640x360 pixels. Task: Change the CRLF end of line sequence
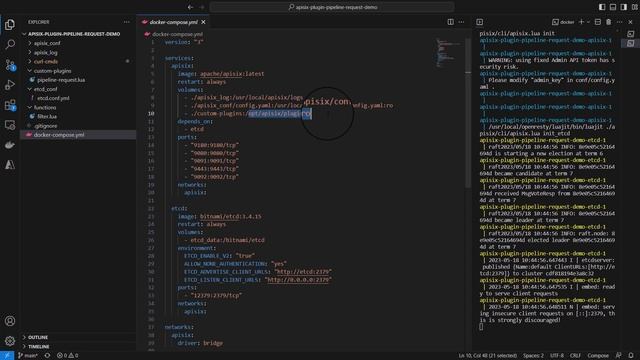(x=575, y=356)
